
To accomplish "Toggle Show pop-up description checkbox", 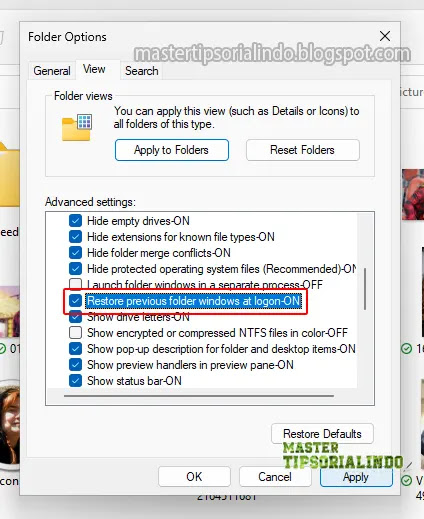I will [x=75, y=349].
